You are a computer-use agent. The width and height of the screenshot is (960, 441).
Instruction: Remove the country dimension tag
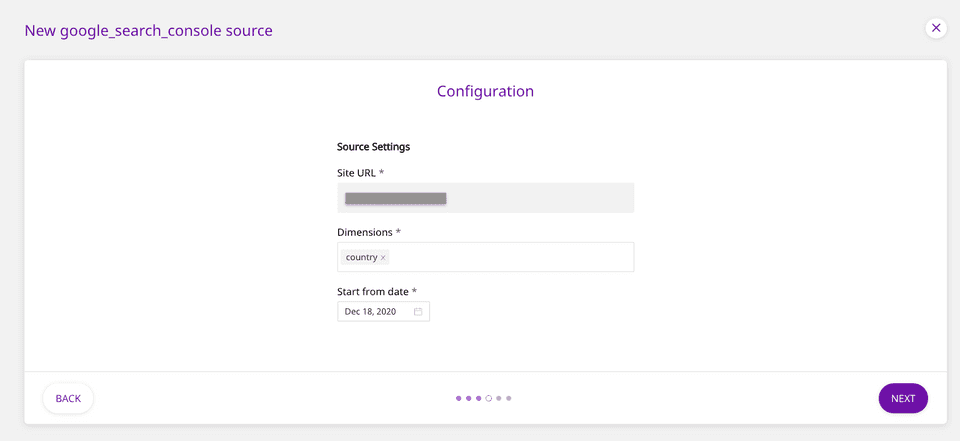383,258
